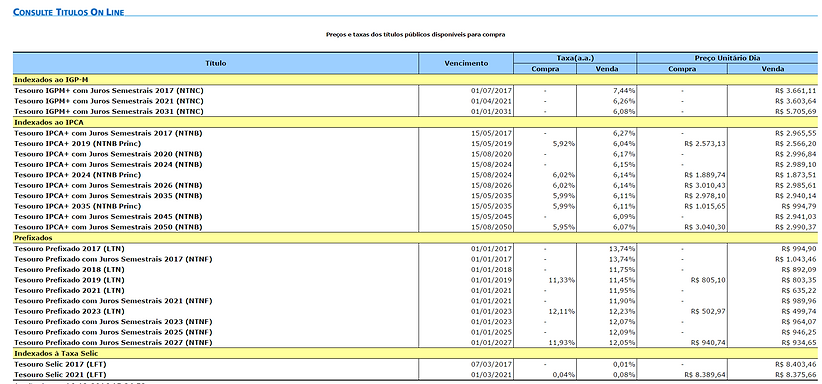Click the sell price R$ 8.403,46

(795, 364)
